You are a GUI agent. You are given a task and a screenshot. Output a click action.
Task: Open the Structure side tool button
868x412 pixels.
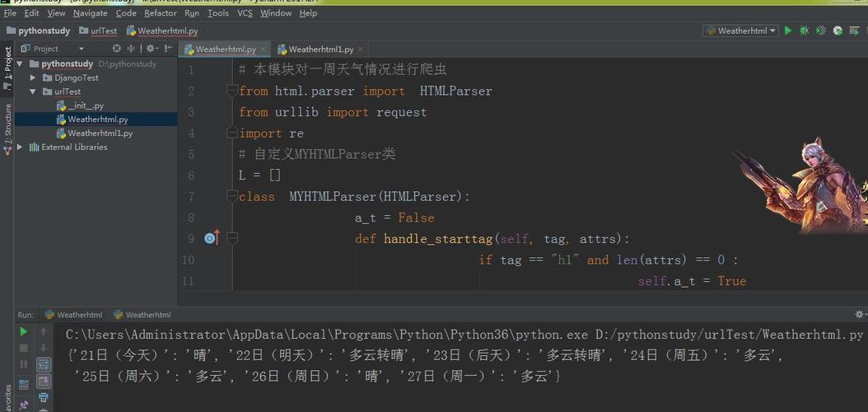tap(7, 129)
